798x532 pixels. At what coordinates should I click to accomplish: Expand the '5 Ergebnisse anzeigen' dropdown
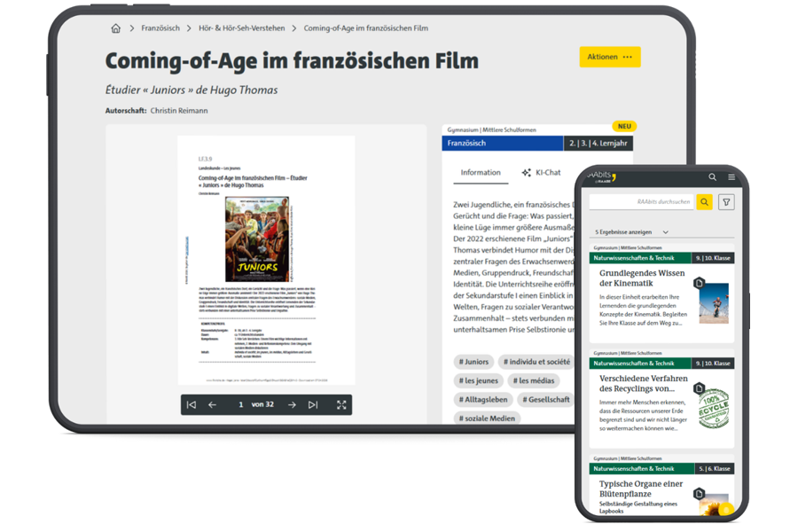click(x=631, y=232)
